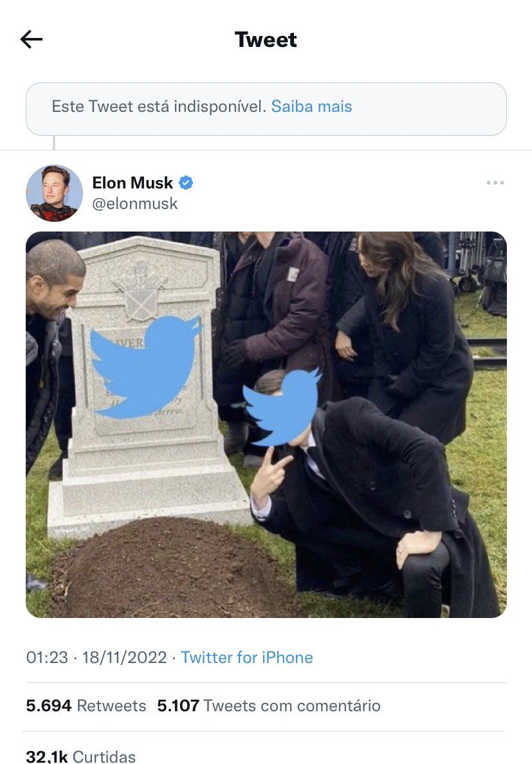Open the 5.107 Tweets com comentário
Screen dimensions: 532x764
[x=269, y=705]
